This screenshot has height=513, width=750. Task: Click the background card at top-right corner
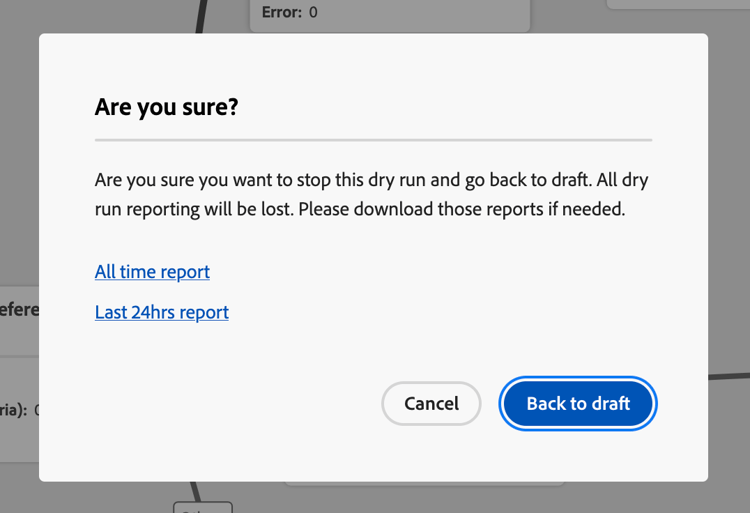click(680, 4)
